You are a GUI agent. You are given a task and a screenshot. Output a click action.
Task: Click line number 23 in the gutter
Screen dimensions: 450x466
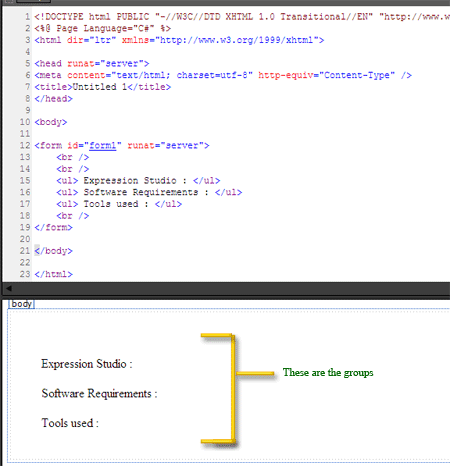pos(25,274)
